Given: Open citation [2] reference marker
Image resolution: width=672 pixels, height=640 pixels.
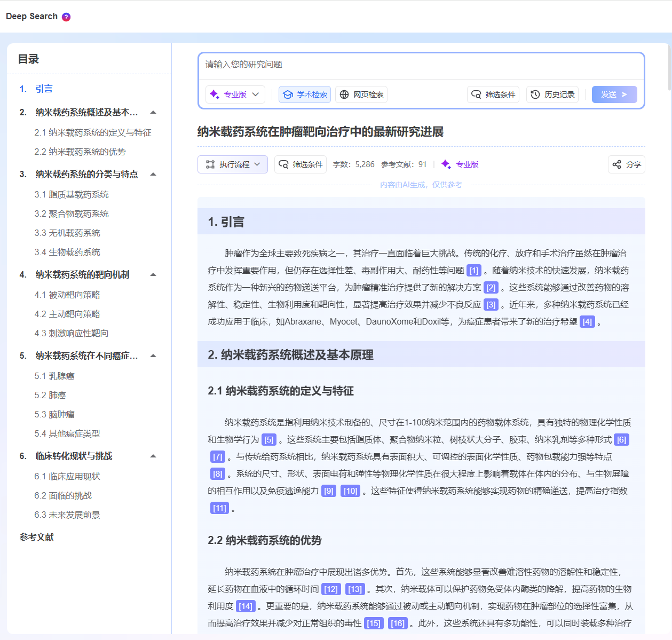Looking at the screenshot, I should pyautogui.click(x=491, y=288).
